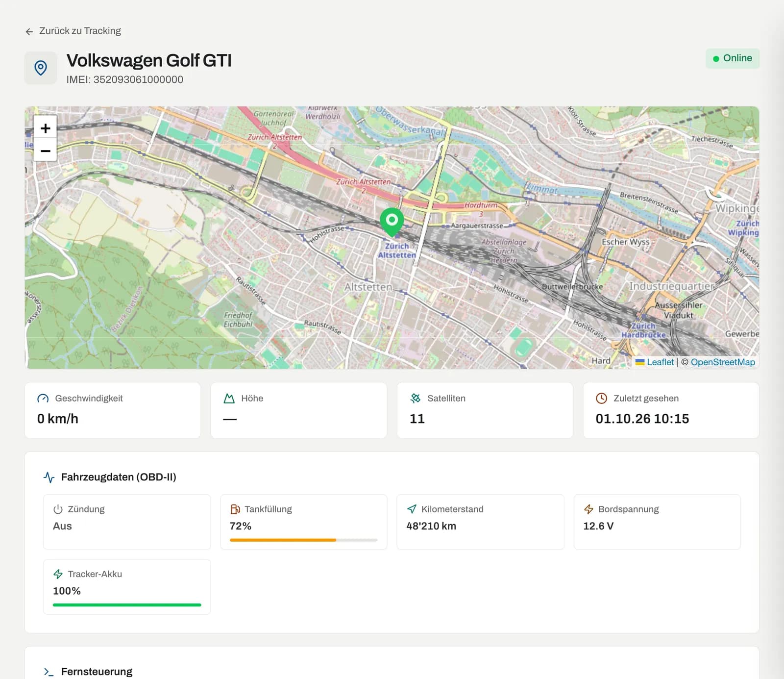Click the Fahrzeugdaten (OBD-II) heading
Image resolution: width=784 pixels, height=679 pixels.
pos(119,477)
